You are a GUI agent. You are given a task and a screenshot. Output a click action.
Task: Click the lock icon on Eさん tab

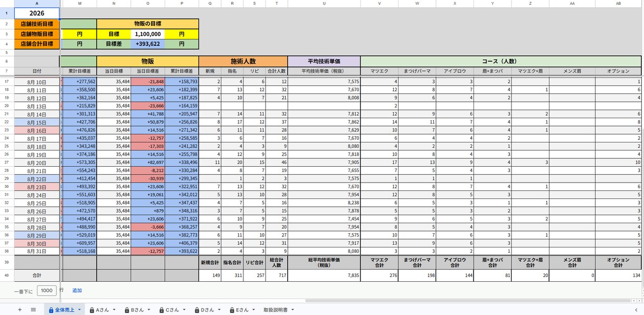[232, 310]
